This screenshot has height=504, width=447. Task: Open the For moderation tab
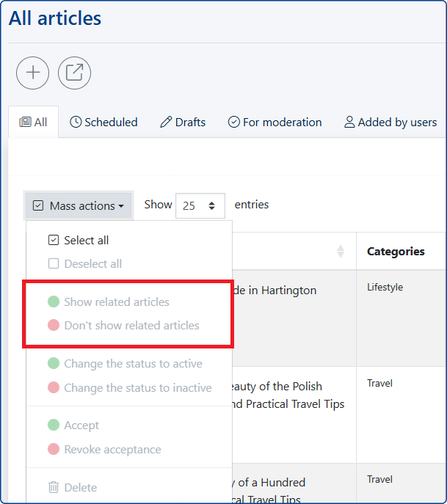click(x=275, y=123)
